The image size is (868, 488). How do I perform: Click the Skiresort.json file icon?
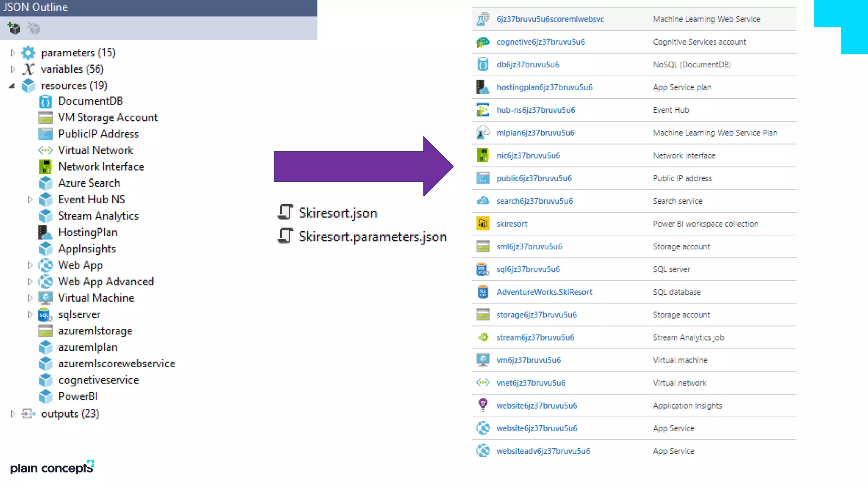286,212
